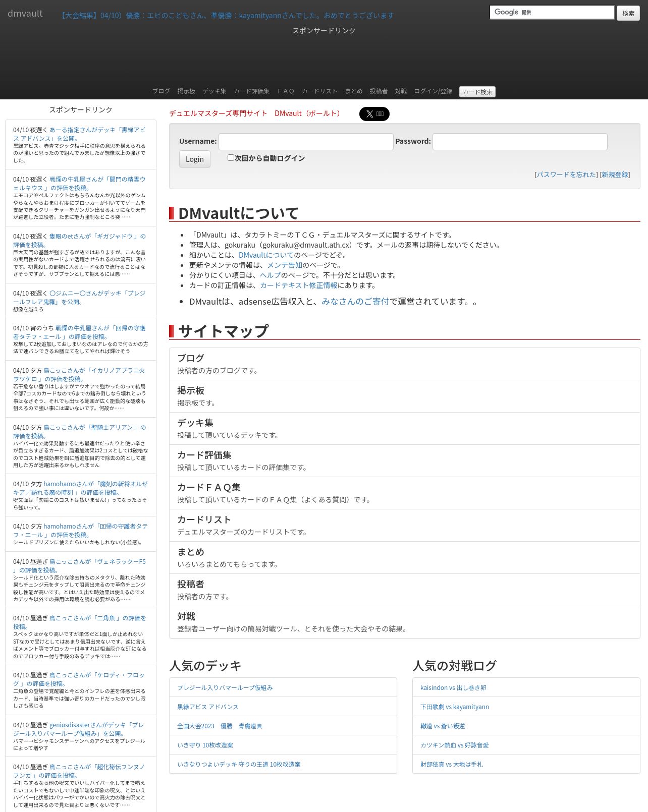Open the ブログ nav menu item
648x812 pixels.
(x=161, y=91)
